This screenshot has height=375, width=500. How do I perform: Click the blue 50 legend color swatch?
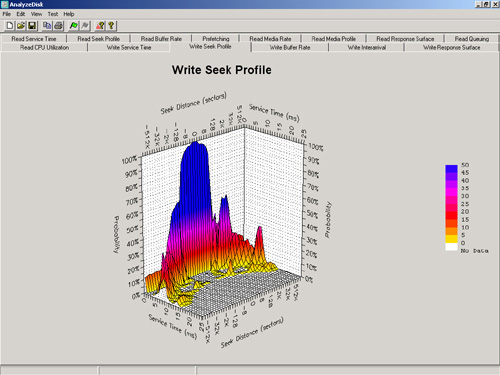[x=451, y=168]
